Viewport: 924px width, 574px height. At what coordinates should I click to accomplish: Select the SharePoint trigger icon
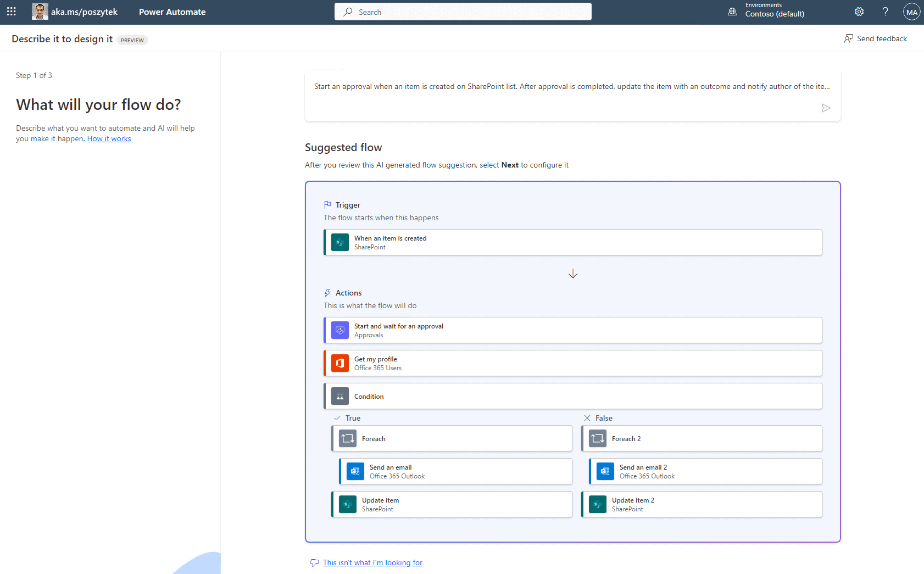coord(339,242)
